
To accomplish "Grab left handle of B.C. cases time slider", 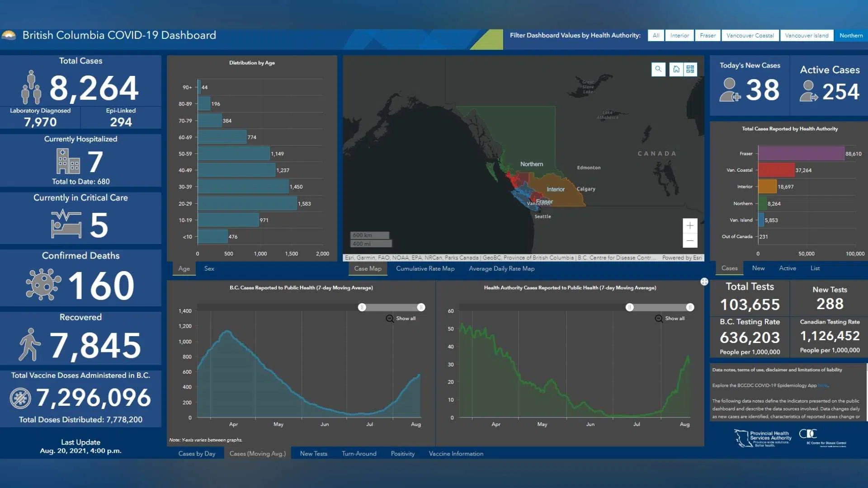I will pyautogui.click(x=362, y=307).
